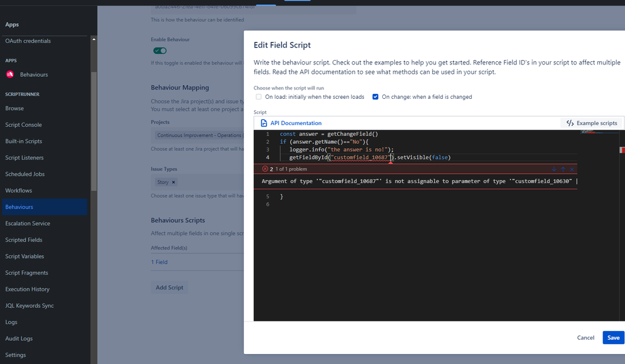The width and height of the screenshot is (625, 364).
Task: Save the field script
Action: tap(613, 338)
